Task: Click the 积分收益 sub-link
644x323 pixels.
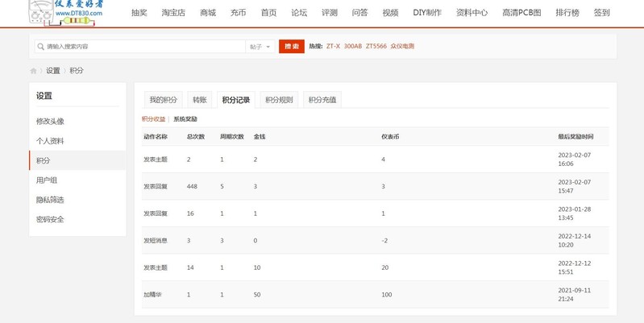Action: [154, 119]
